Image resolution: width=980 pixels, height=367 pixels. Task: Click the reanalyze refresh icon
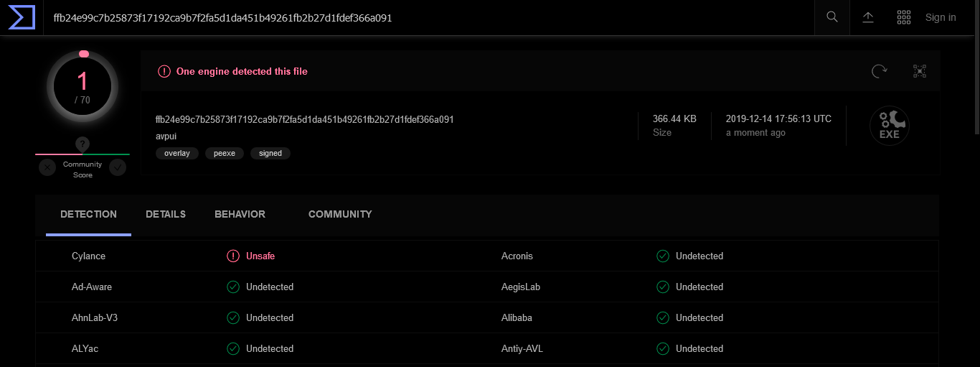879,71
